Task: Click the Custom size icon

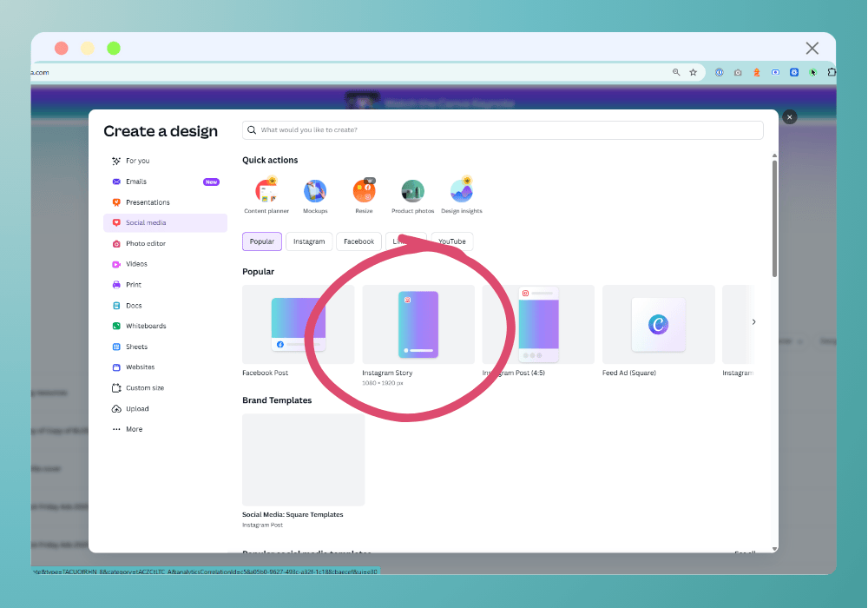Action: [116, 388]
